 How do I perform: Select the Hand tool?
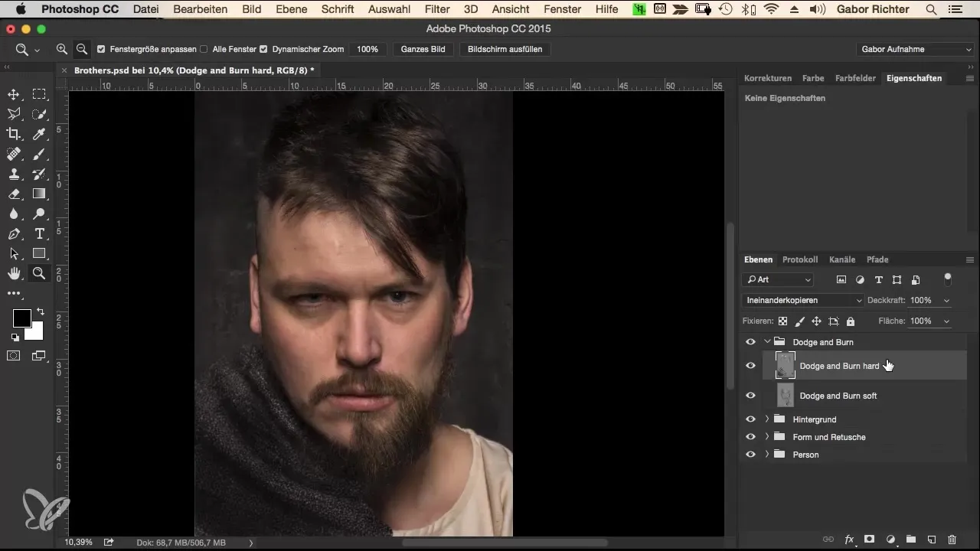[14, 273]
